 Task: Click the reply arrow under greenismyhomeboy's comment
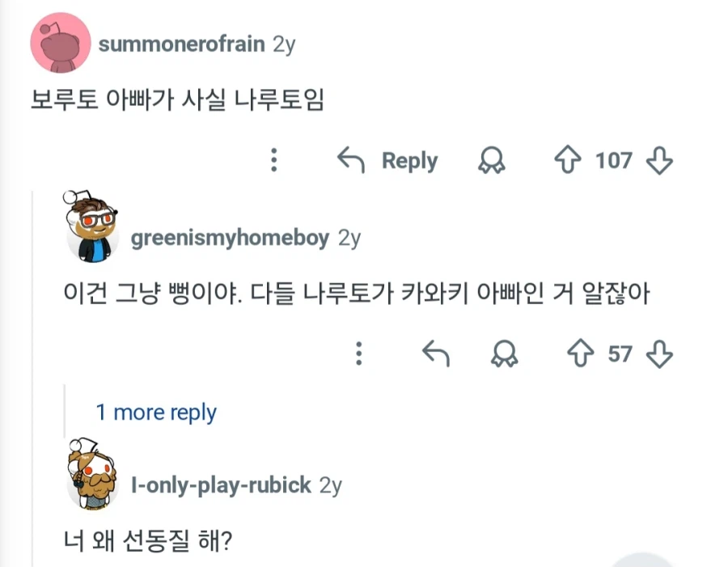pyautogui.click(x=437, y=353)
